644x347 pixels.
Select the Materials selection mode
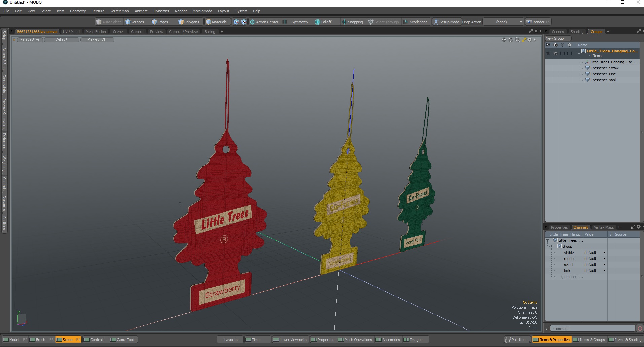coord(217,22)
